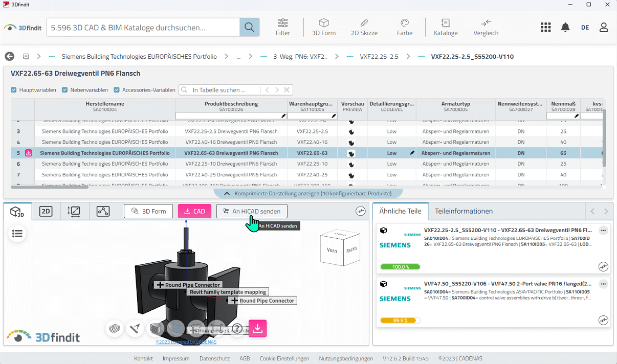
Task: Open the viewer list menu icon
Action: [17, 234]
